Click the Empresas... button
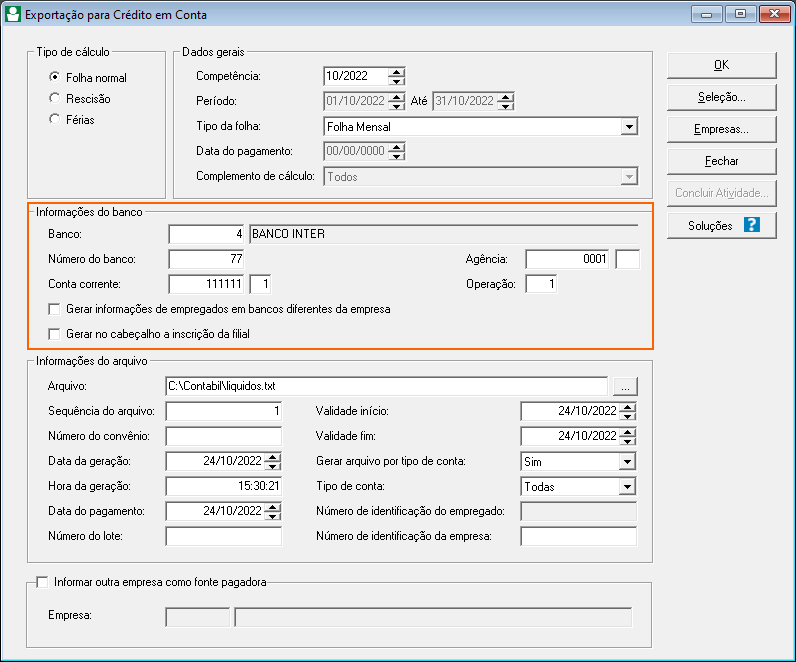The image size is (796, 662). [x=721, y=129]
